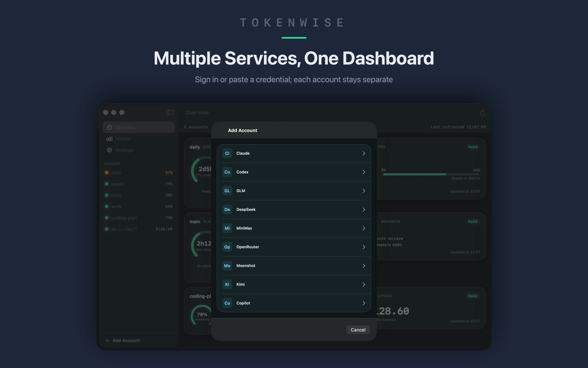
Task: Click the Add Account sidebar button
Action: [x=123, y=340]
